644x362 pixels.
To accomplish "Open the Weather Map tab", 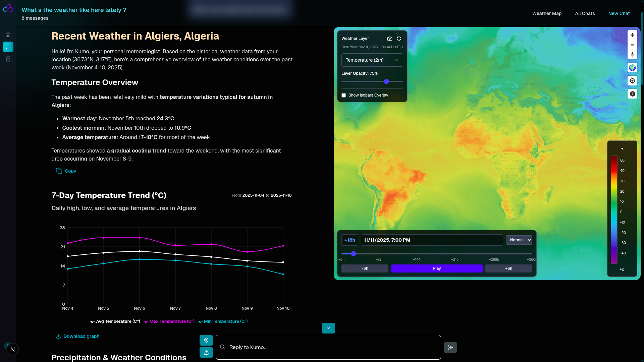I will coord(547,13).
